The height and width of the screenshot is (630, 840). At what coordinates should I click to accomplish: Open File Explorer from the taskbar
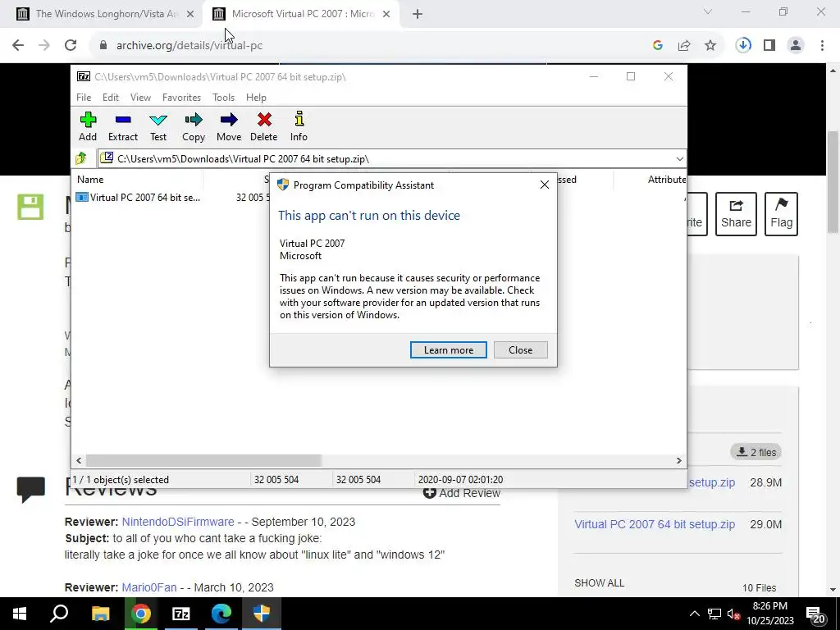[x=100, y=614]
